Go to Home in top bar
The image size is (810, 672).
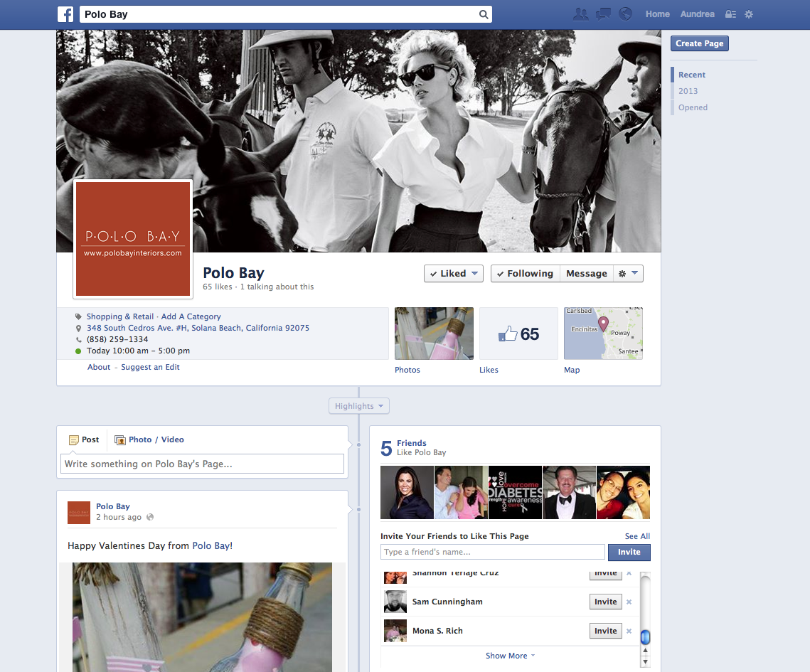coord(658,14)
